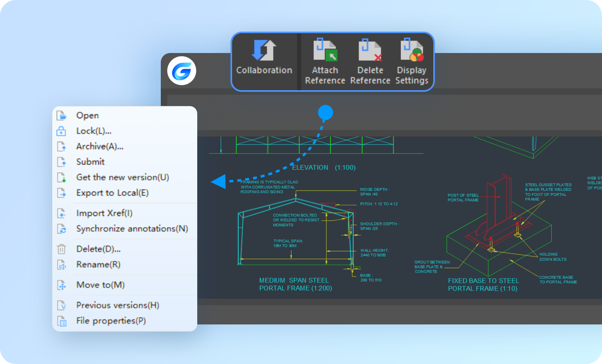Select Rename(R) in the context menu
The height and width of the screenshot is (364, 602).
(98, 265)
